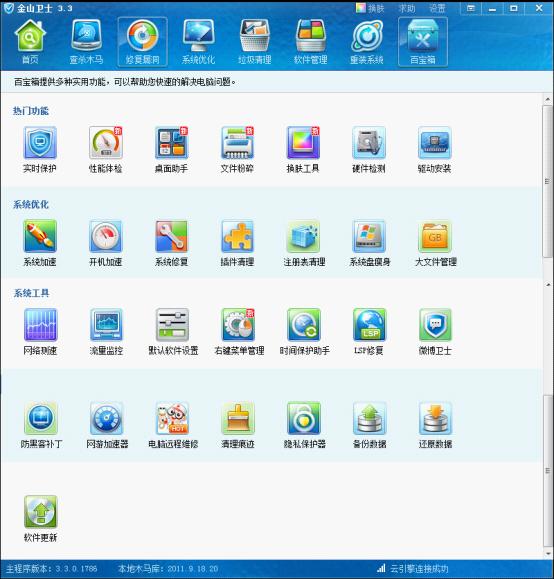Open the title bar menu dropdown button

coord(471,8)
